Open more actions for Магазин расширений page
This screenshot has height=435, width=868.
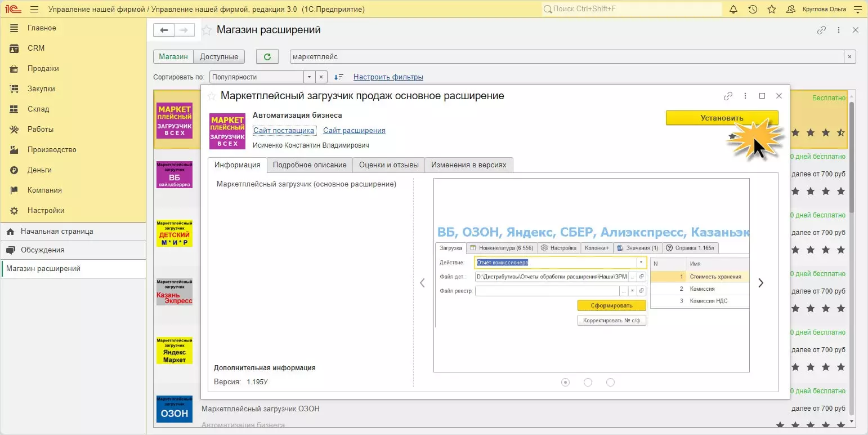coord(839,30)
